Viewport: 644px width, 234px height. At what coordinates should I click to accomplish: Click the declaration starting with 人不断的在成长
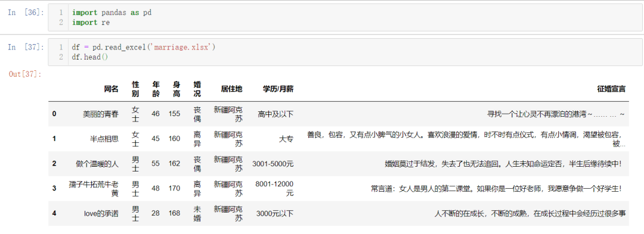pyautogui.click(x=530, y=213)
